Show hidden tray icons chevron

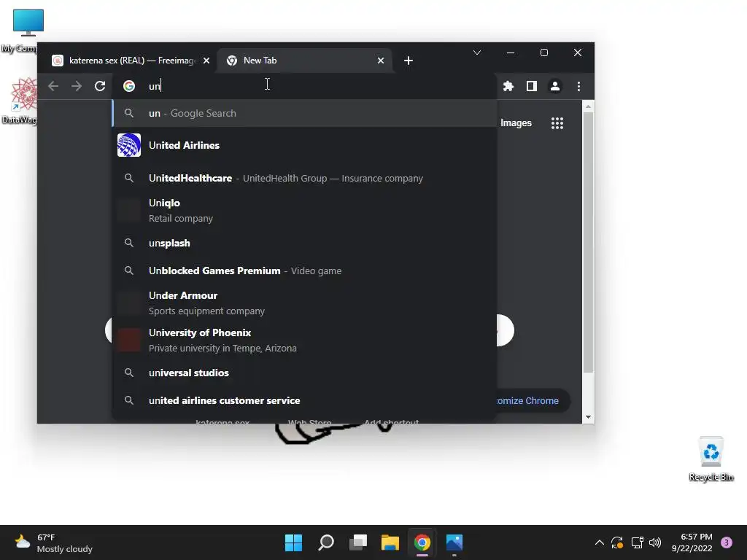pyautogui.click(x=600, y=542)
